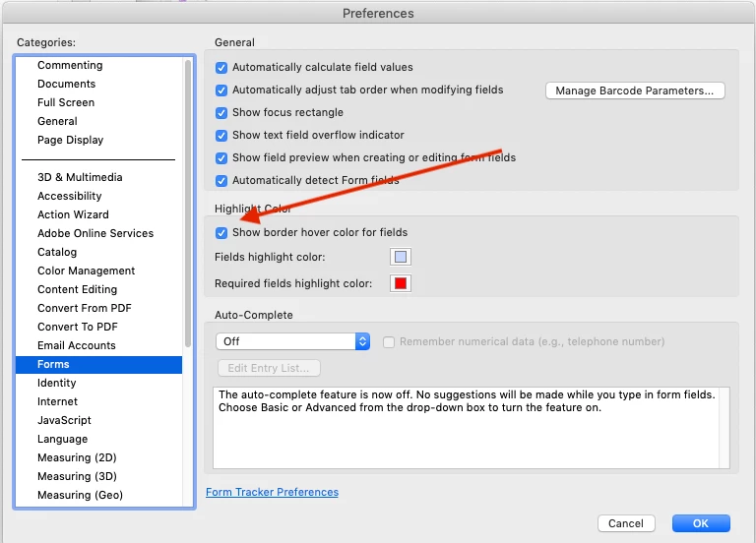Screen dimensions: 756x543
Task: Confirm preferences with OK button
Action: [x=701, y=523]
